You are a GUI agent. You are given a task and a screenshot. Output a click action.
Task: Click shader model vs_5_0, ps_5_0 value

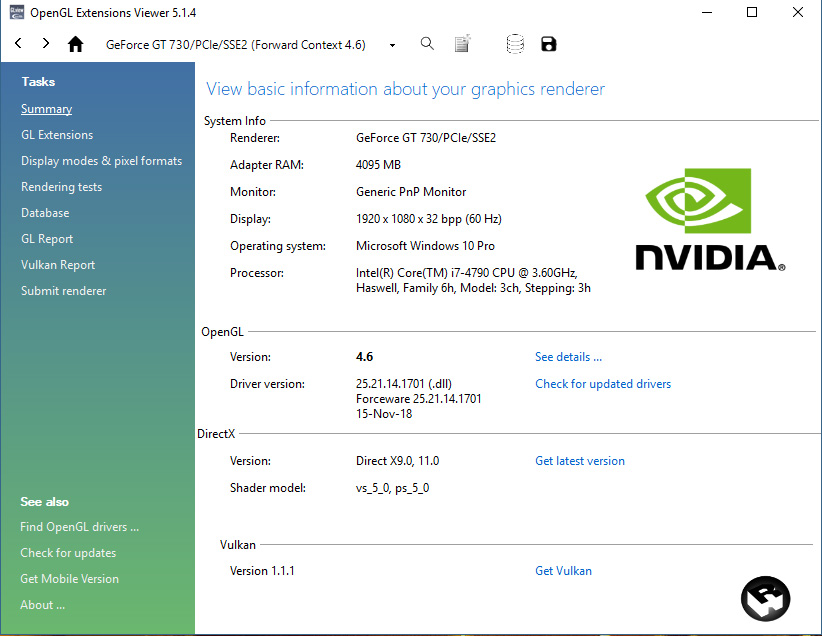[392, 488]
